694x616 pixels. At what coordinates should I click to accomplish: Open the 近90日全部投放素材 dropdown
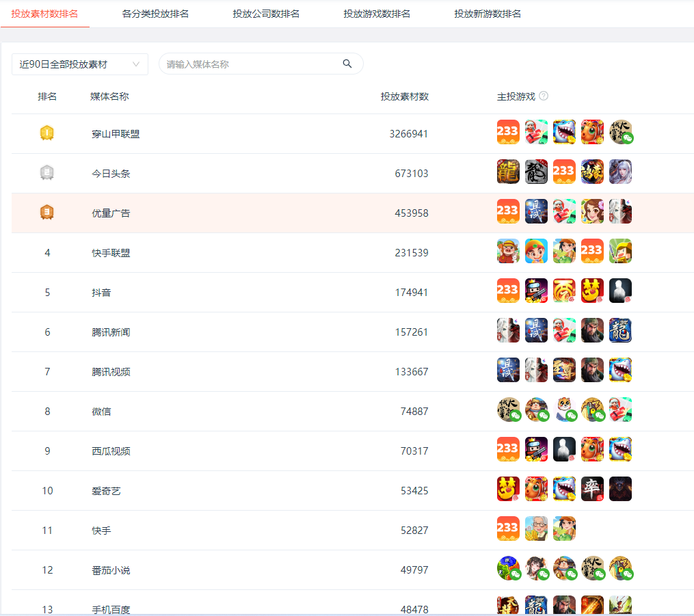pos(80,64)
